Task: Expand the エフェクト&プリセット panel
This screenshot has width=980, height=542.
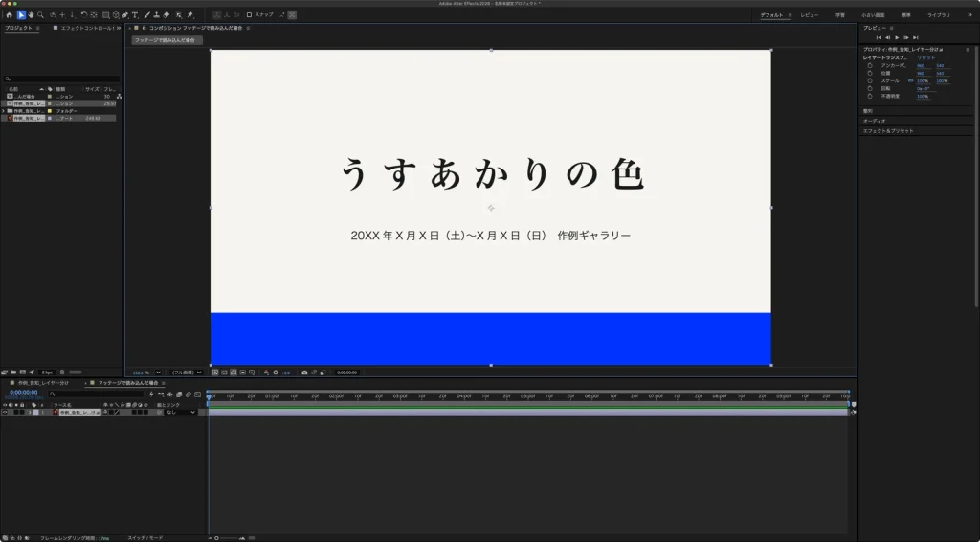Action: click(887, 131)
